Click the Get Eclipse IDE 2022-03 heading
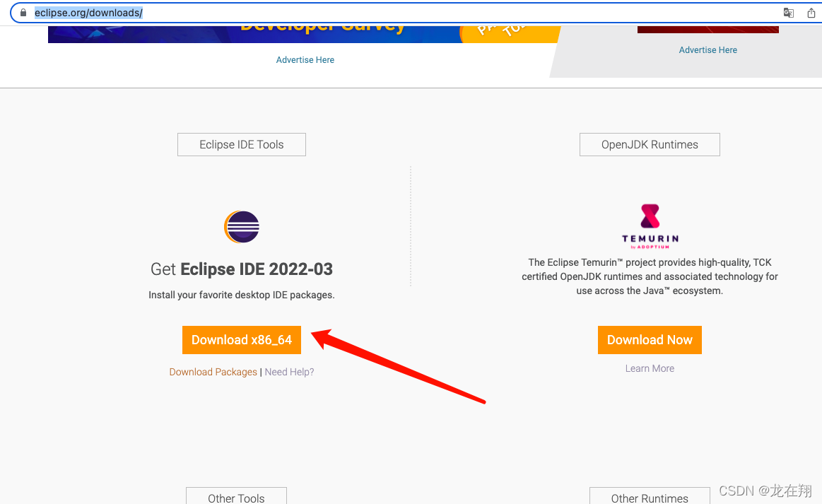 (x=242, y=269)
